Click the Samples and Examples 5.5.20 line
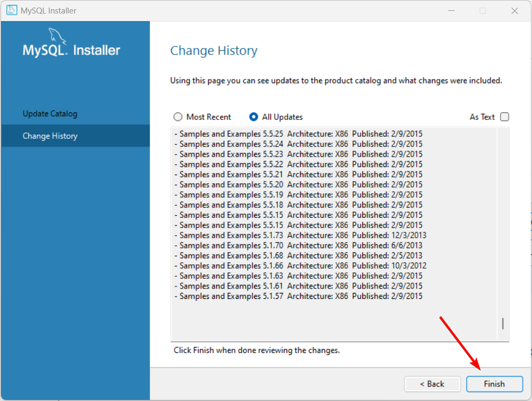532x401 pixels. (x=298, y=184)
